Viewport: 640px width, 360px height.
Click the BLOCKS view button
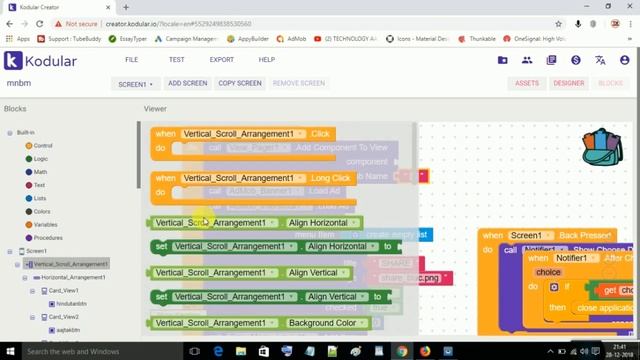[x=611, y=83]
